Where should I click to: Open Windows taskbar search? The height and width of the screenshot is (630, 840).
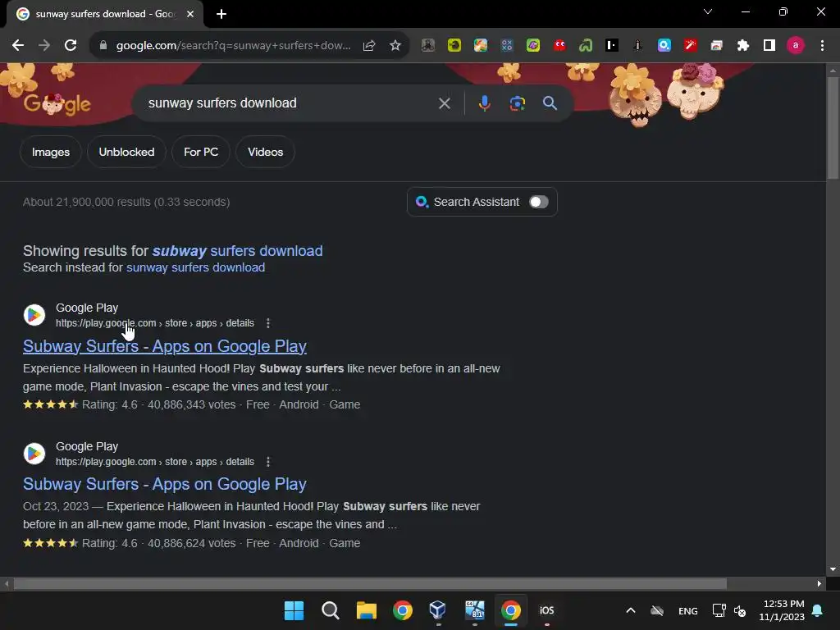(x=330, y=610)
